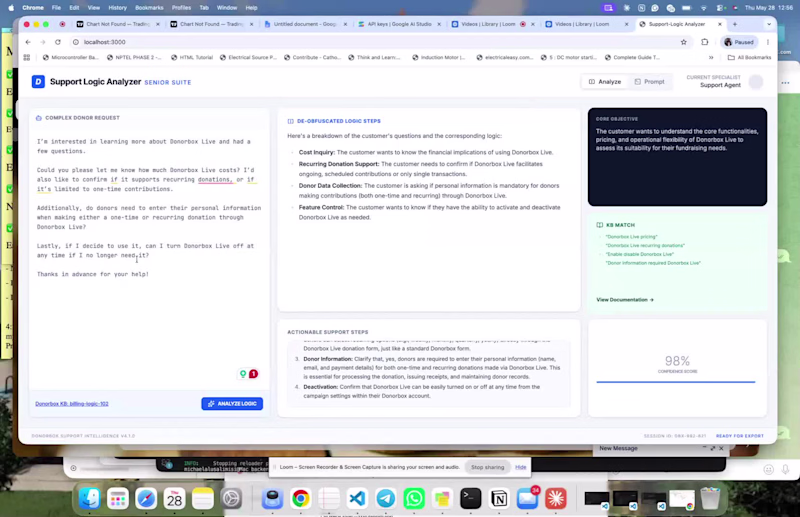Click Stop sharing in the Loom bar

pos(487,467)
